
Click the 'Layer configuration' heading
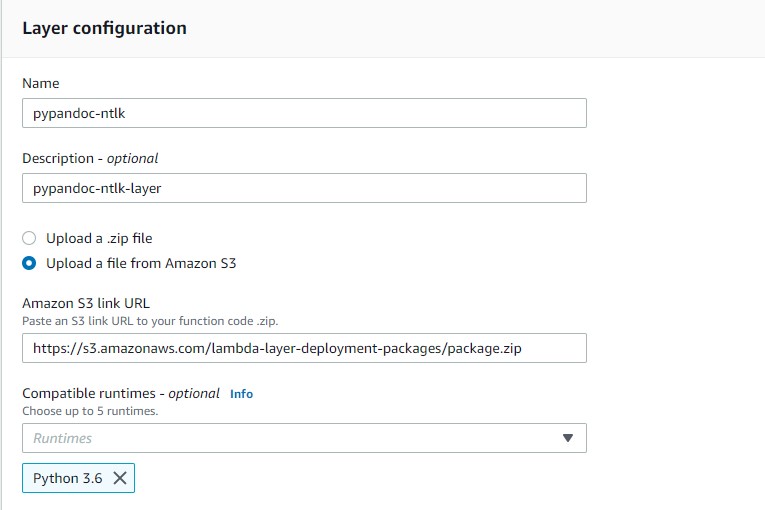[104, 28]
